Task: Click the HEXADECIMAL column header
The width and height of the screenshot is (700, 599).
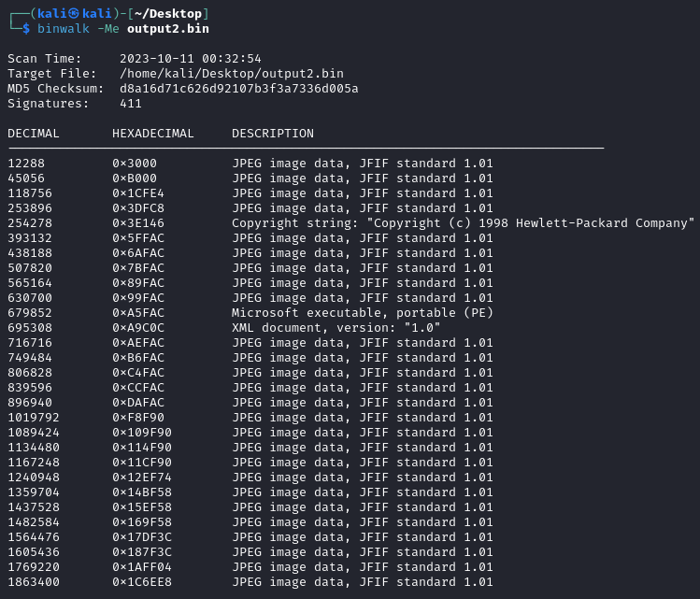Action: (x=153, y=134)
